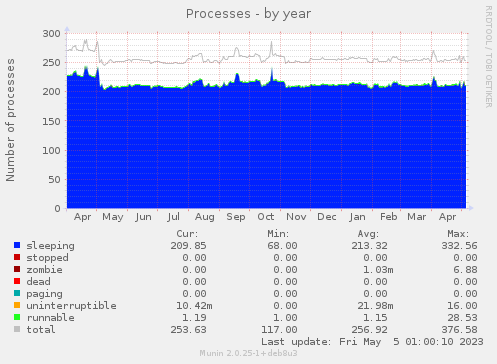Click uninterruptible average value 21.98m
The image size is (497, 364).
coord(375,306)
